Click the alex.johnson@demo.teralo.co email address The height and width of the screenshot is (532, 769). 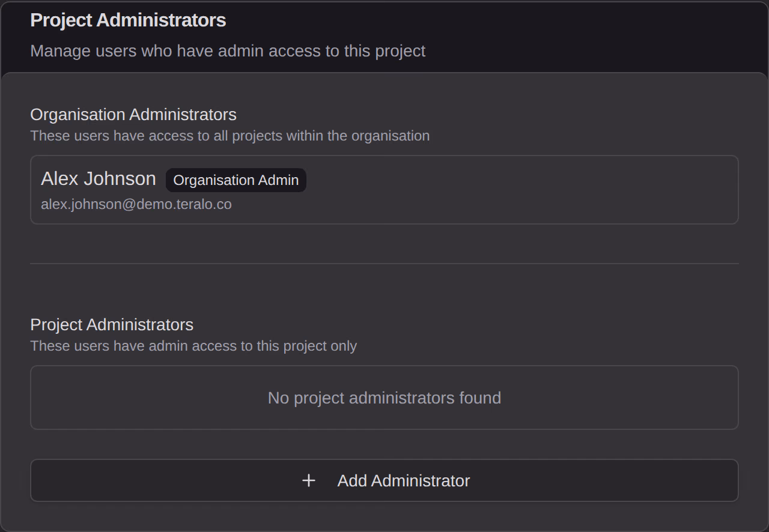click(136, 204)
